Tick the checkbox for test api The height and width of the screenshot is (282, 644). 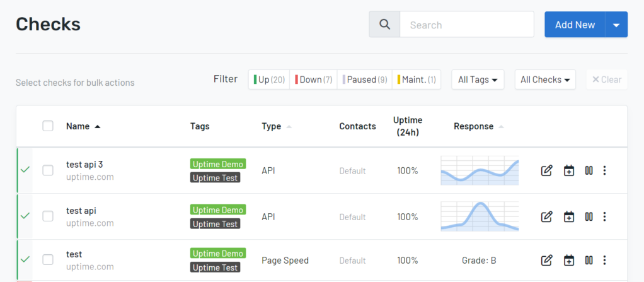pos(48,216)
